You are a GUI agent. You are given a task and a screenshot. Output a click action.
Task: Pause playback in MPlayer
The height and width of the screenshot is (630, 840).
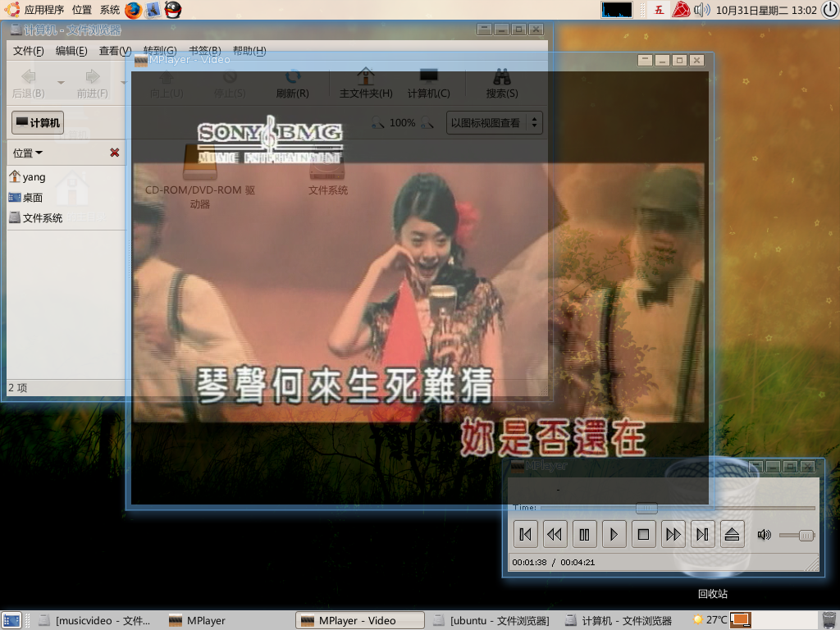click(584, 534)
